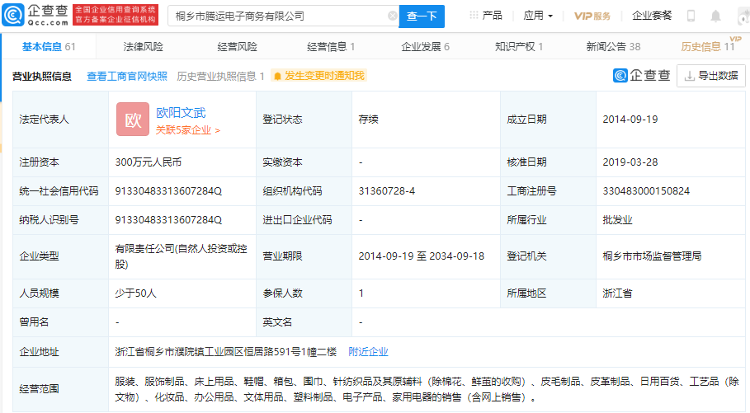Switch to 企业发展 tab
Image resolution: width=750 pixels, height=413 pixels.
pyautogui.click(x=425, y=46)
